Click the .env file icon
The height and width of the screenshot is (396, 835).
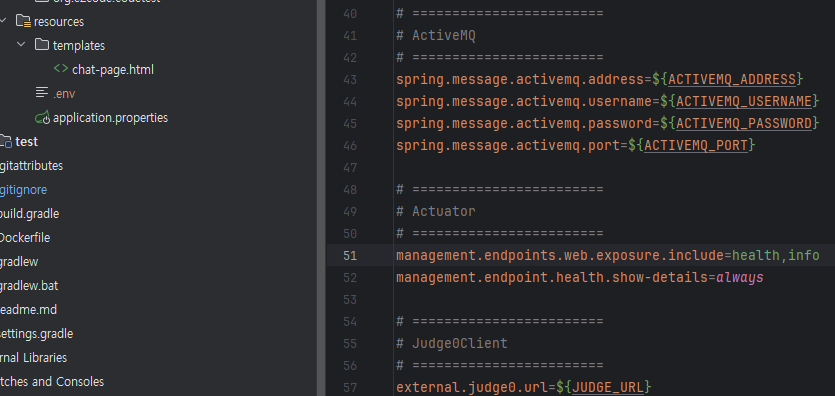click(42, 93)
